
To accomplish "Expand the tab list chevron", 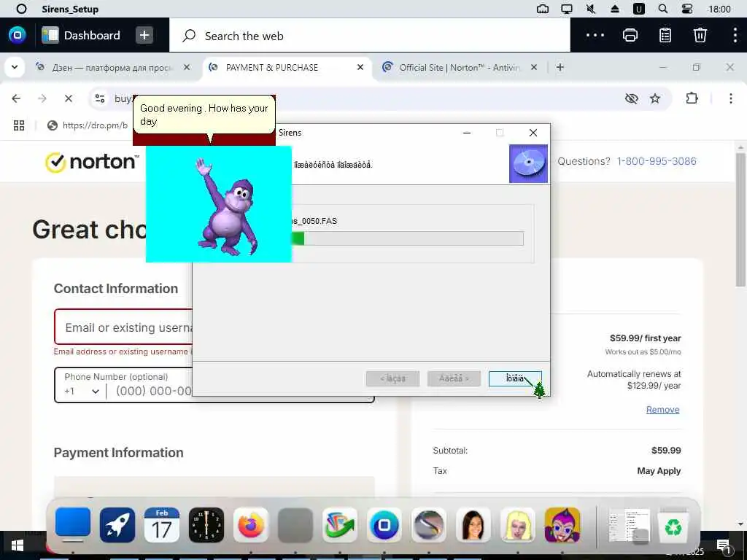I will [15, 67].
